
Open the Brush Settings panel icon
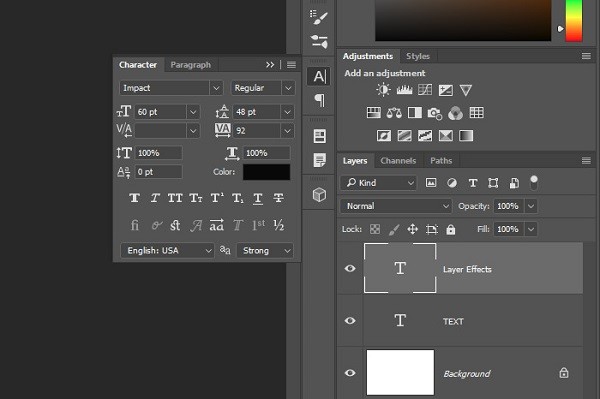tap(319, 17)
